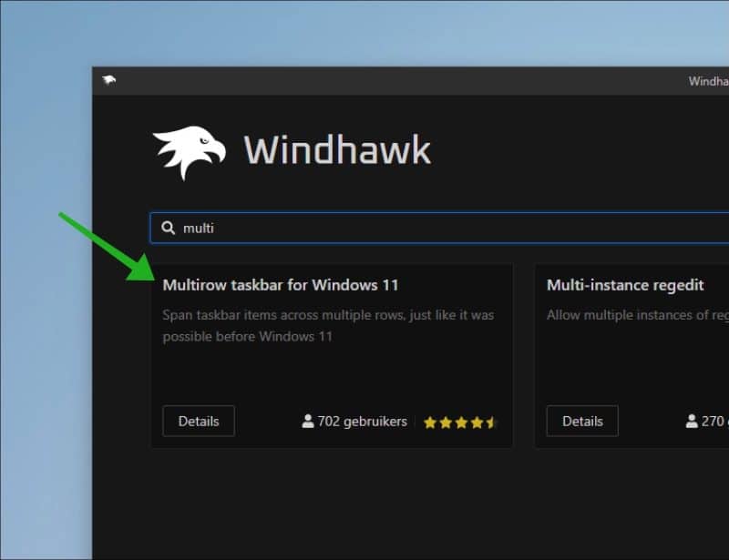Image resolution: width=729 pixels, height=560 pixels.
Task: Focus the search field containing "multi"
Action: tap(439, 228)
